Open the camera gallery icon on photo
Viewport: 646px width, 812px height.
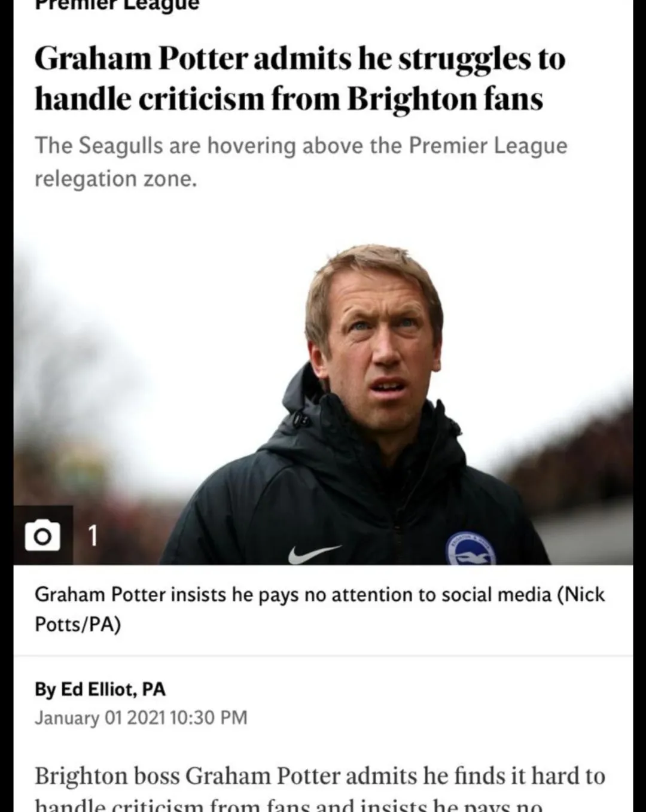coord(42,535)
